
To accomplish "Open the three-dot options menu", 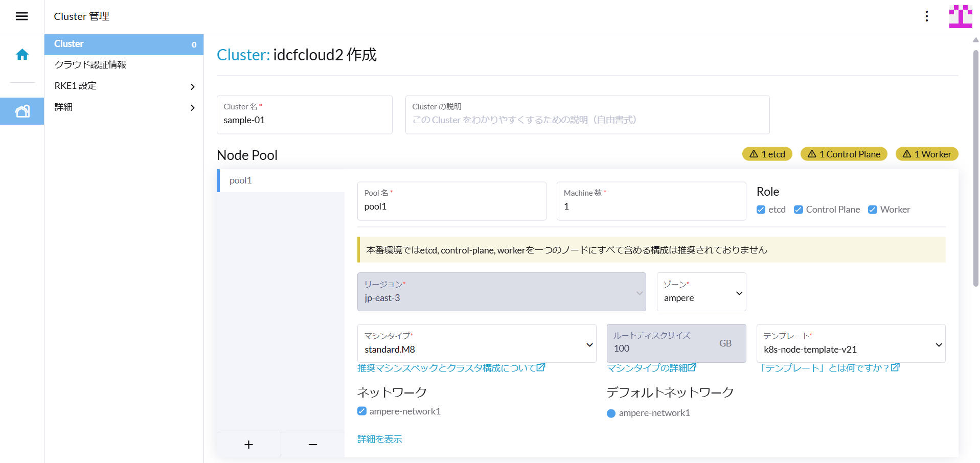I will pyautogui.click(x=926, y=16).
